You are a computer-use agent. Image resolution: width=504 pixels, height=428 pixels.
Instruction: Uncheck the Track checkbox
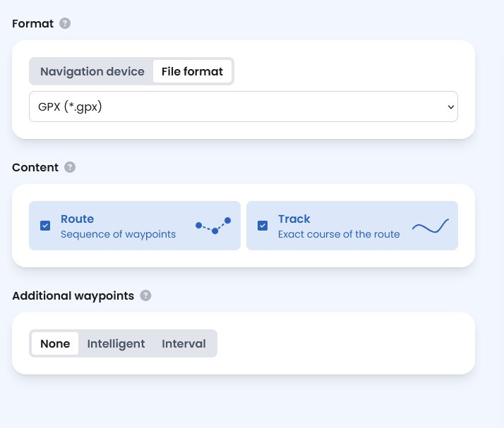tap(263, 226)
